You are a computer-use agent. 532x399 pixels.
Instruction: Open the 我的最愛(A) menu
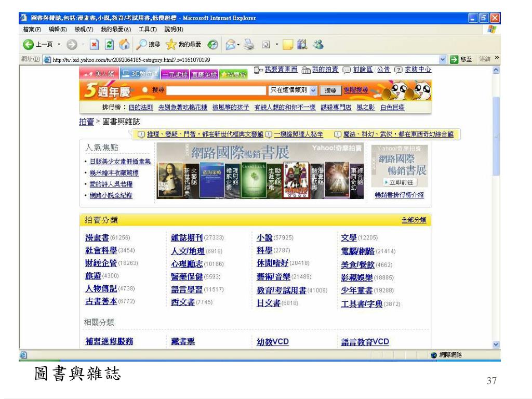click(x=116, y=30)
